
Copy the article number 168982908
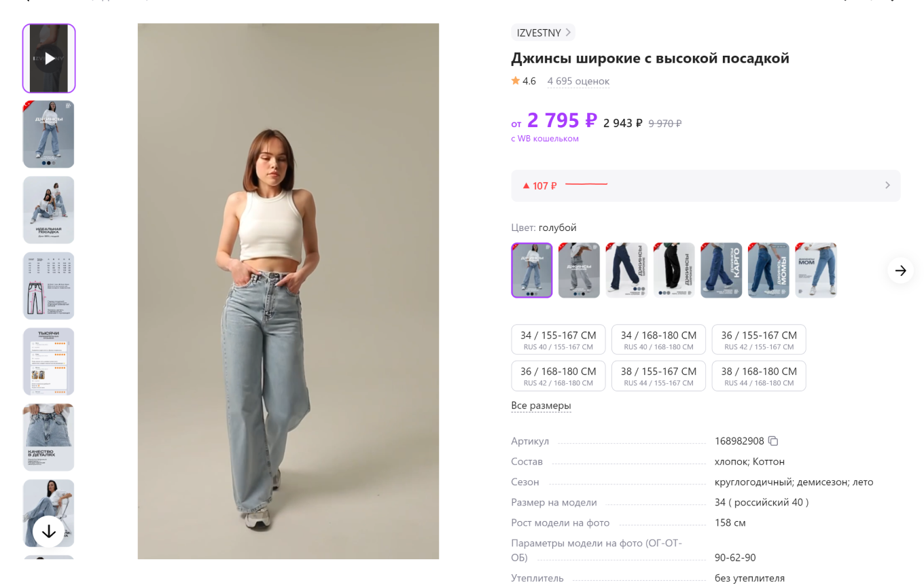772,441
